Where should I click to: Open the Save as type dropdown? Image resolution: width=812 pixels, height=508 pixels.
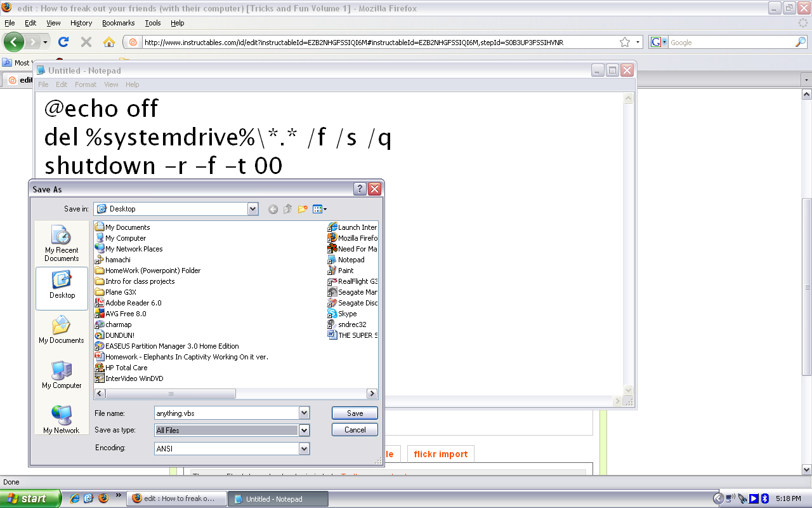pos(304,431)
